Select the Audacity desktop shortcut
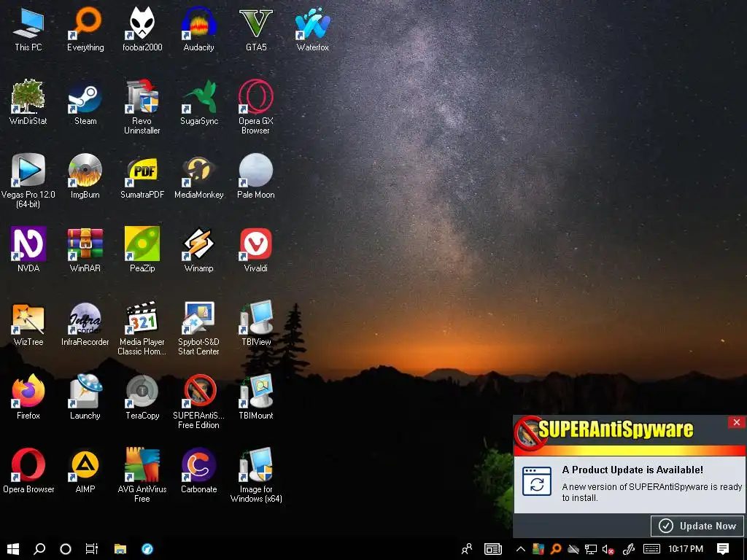747x560 pixels. coord(198,28)
